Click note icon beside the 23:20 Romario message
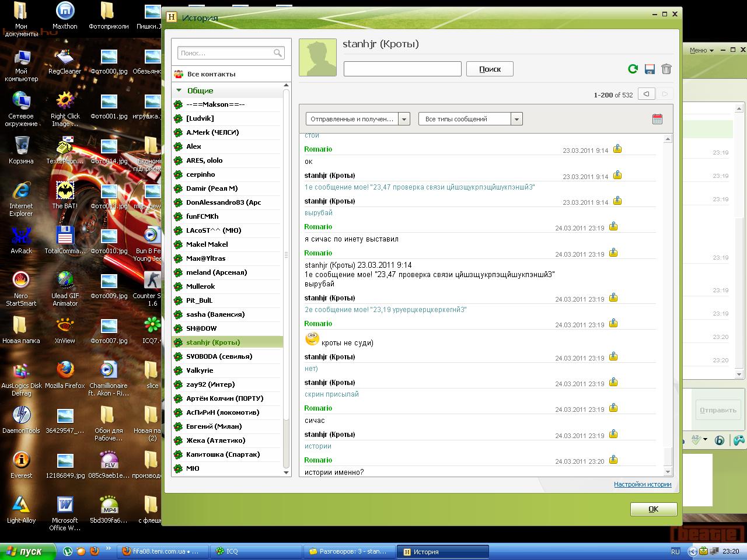Viewport: 747px width, 560px height. point(613,460)
